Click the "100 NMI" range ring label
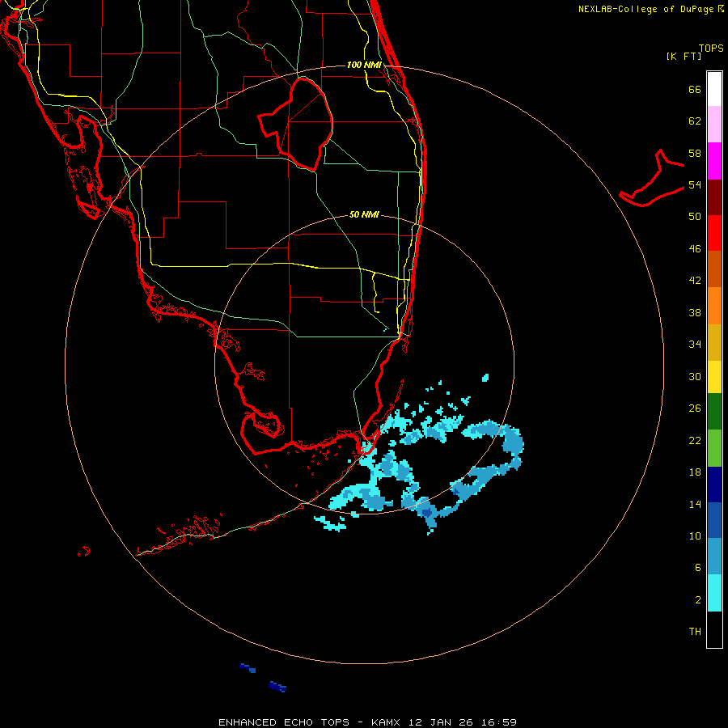The image size is (728, 728). [364, 65]
